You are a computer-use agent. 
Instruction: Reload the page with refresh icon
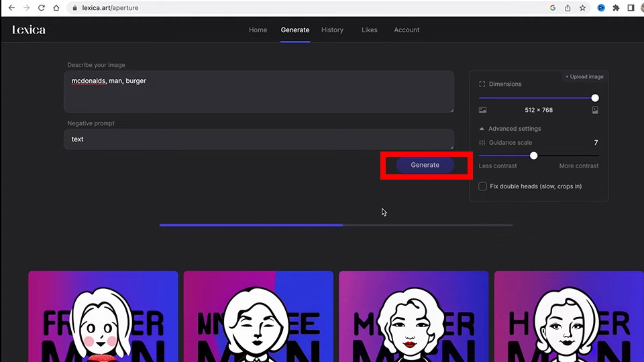[x=41, y=8]
